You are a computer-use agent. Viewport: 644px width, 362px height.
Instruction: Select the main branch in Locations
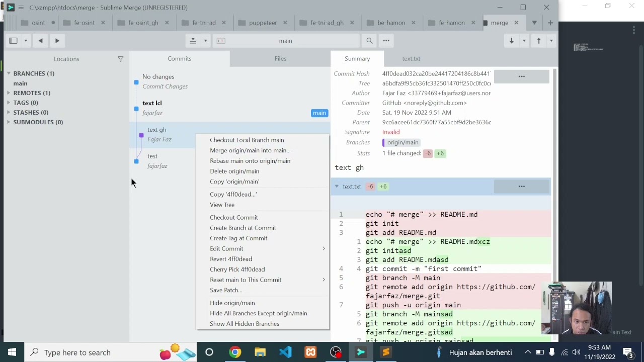coord(21,83)
